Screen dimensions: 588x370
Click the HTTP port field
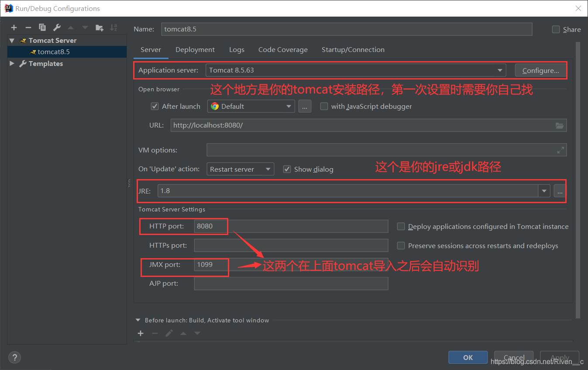tap(291, 226)
